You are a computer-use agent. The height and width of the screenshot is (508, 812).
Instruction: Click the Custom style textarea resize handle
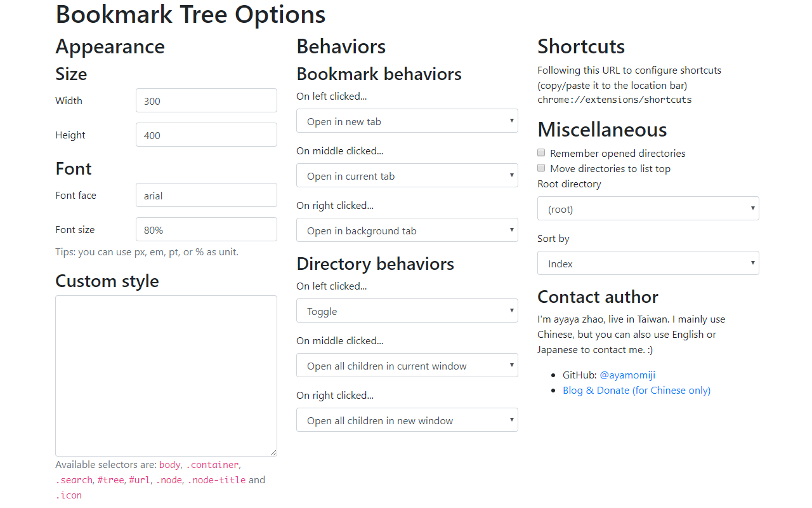click(x=274, y=453)
